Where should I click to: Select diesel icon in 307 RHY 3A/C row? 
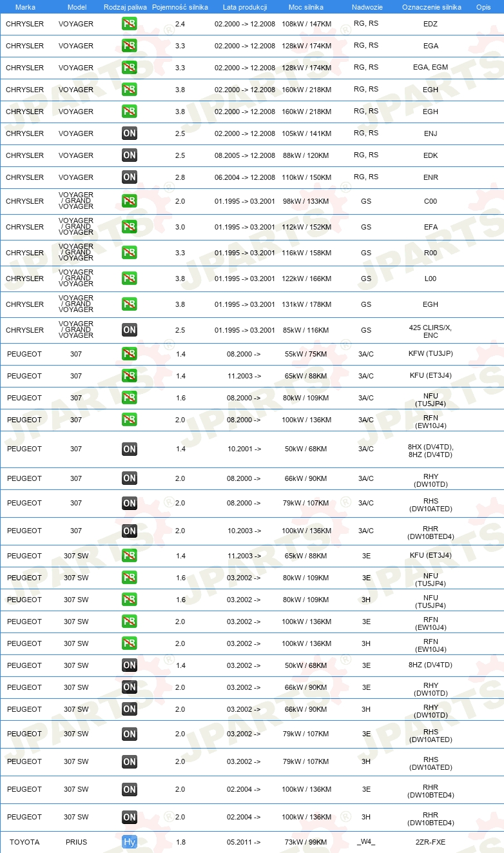130,478
